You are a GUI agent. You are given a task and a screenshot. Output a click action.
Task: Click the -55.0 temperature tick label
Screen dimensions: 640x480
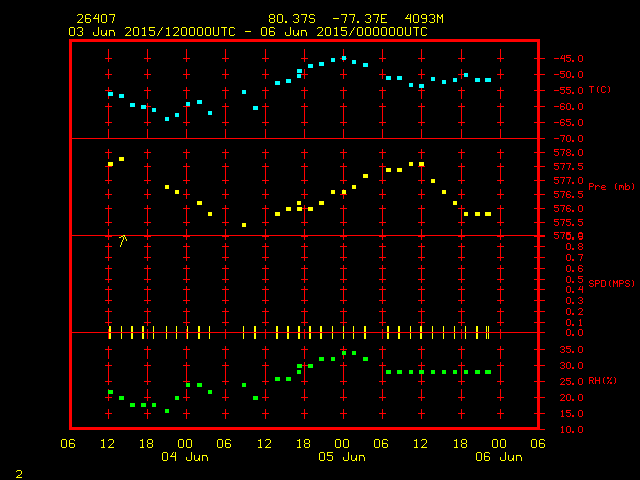coord(569,91)
